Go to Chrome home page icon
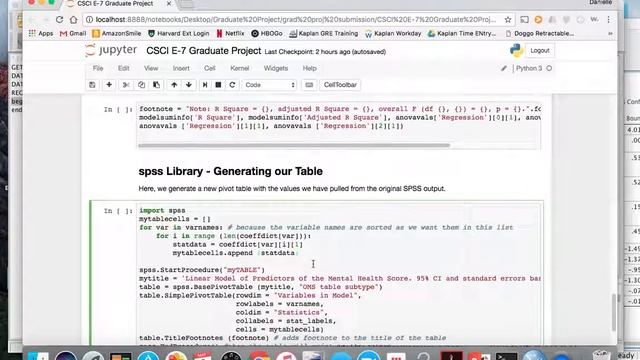The width and height of the screenshot is (640, 360). (73, 19)
